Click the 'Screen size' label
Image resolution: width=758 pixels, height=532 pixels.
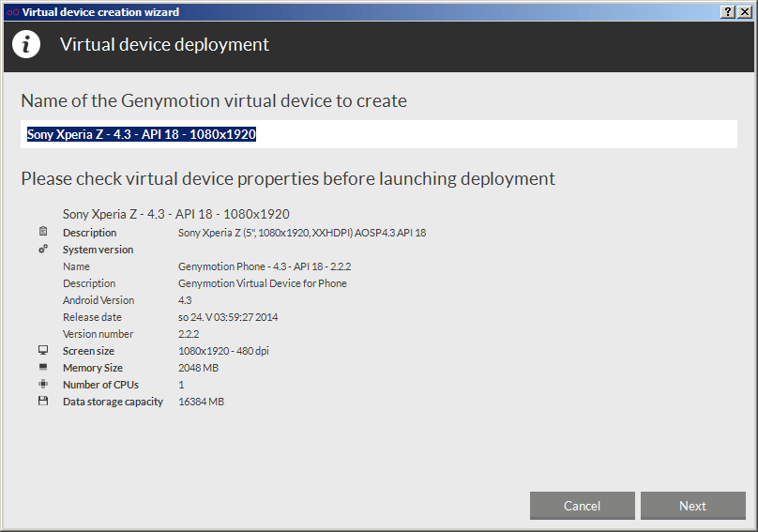[x=88, y=351]
